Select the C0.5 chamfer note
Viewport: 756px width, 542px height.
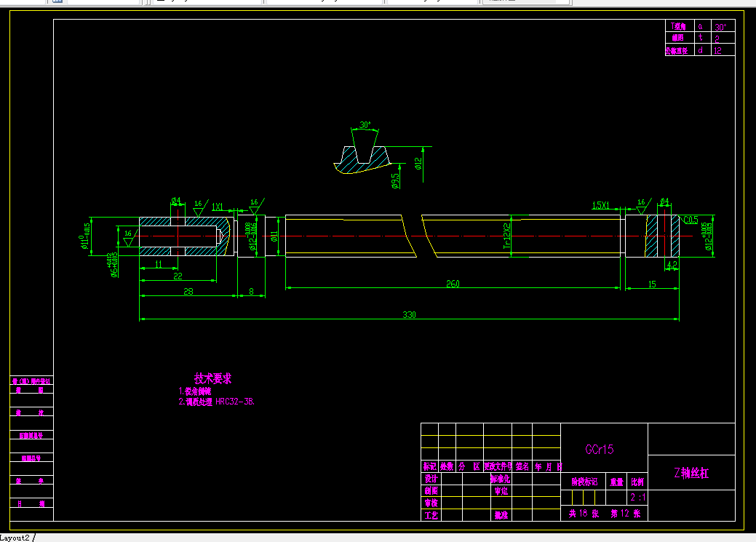tap(691, 220)
